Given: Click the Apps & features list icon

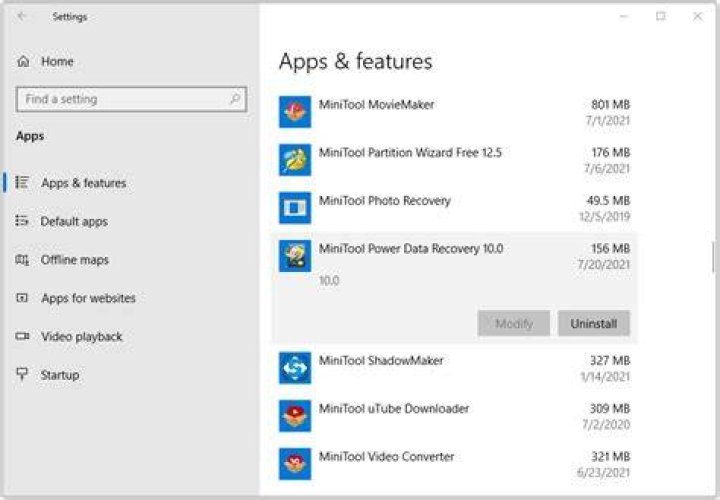Looking at the screenshot, I should [x=22, y=182].
